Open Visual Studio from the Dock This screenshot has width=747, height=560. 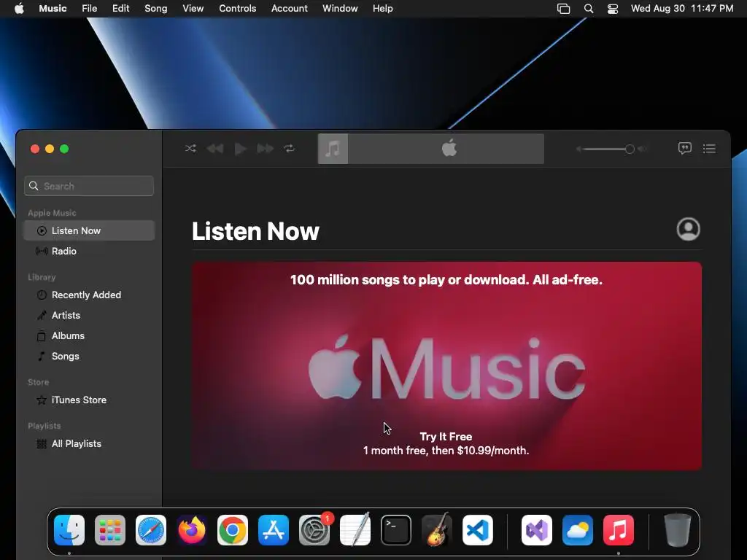pos(537,530)
